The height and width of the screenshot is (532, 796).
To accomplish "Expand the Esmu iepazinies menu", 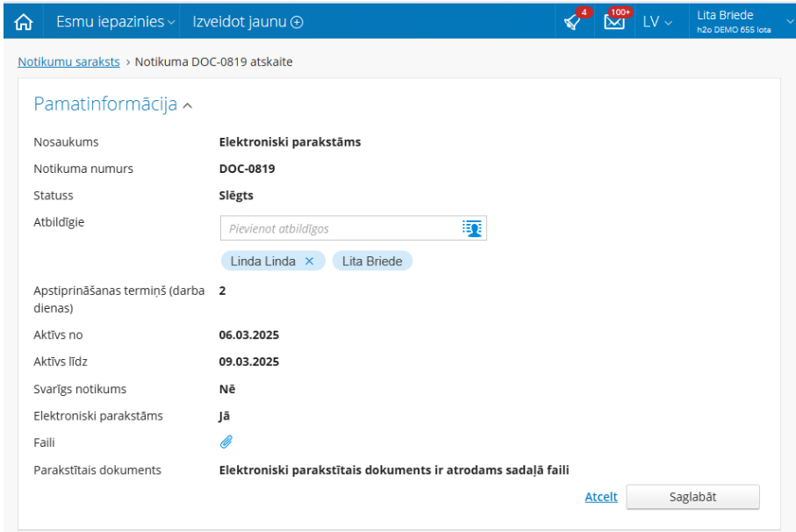I will pos(115,22).
